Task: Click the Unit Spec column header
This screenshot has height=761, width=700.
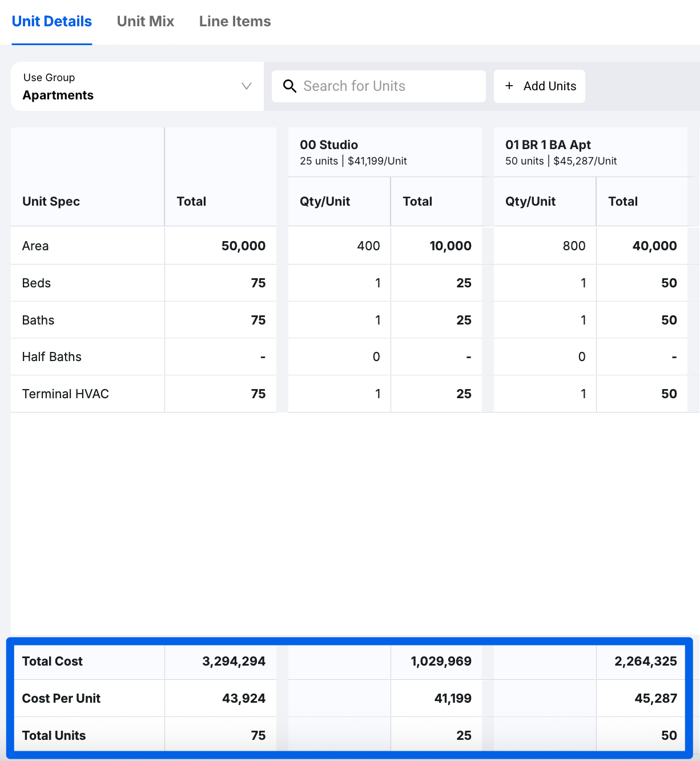Action: [51, 201]
